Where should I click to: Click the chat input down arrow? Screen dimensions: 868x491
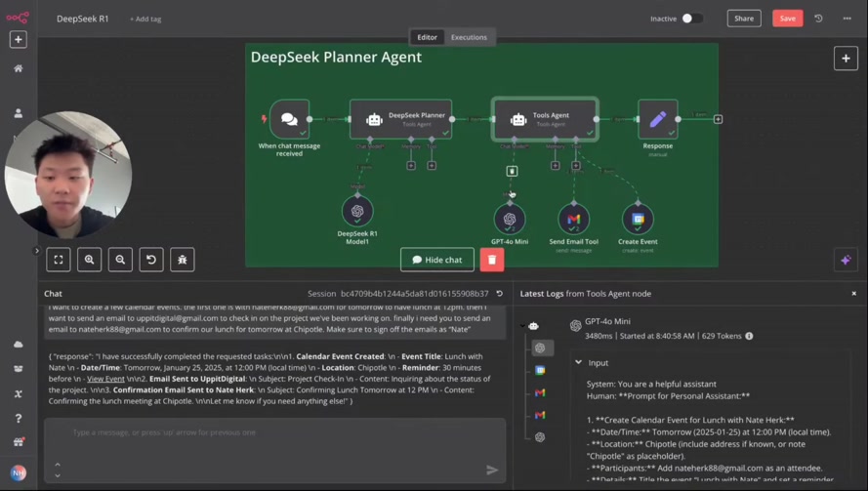(x=58, y=475)
